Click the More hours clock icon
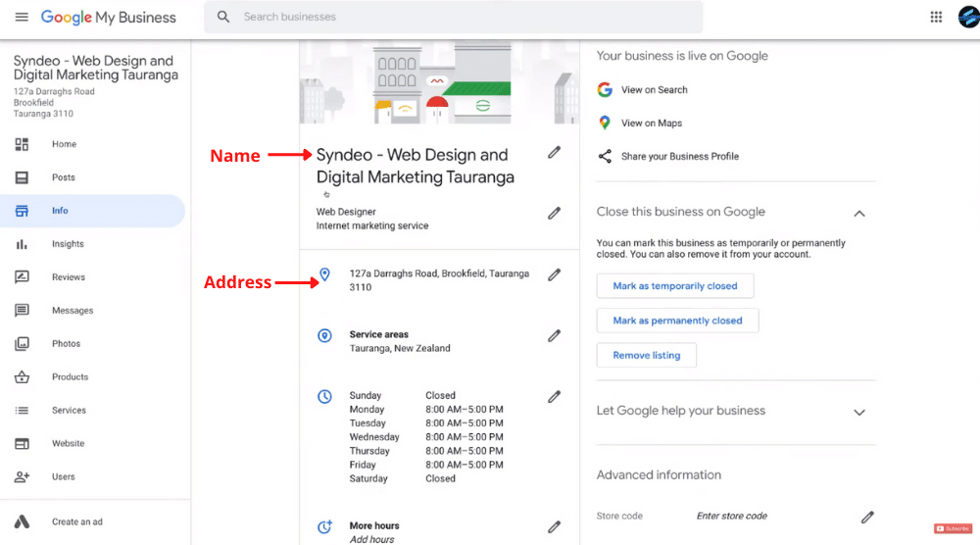980x545 pixels. (324, 527)
